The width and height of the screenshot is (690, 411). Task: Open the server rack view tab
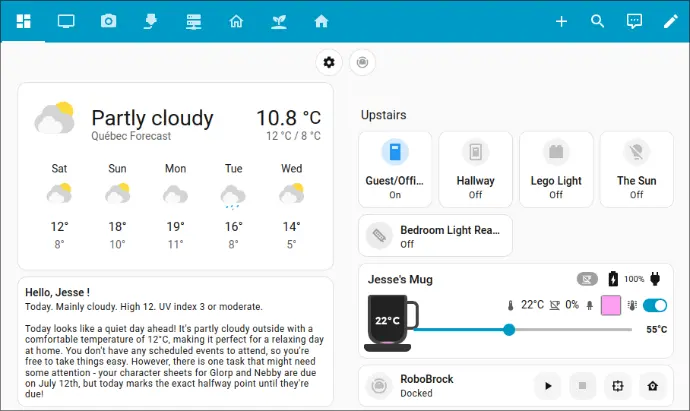click(193, 21)
